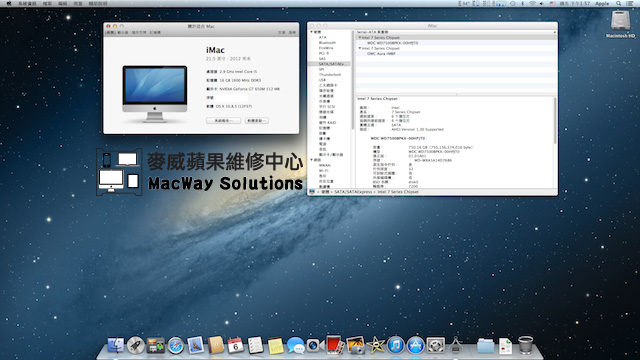This screenshot has width=640, height=360.
Task: Open Finder from the dock
Action: (116, 345)
